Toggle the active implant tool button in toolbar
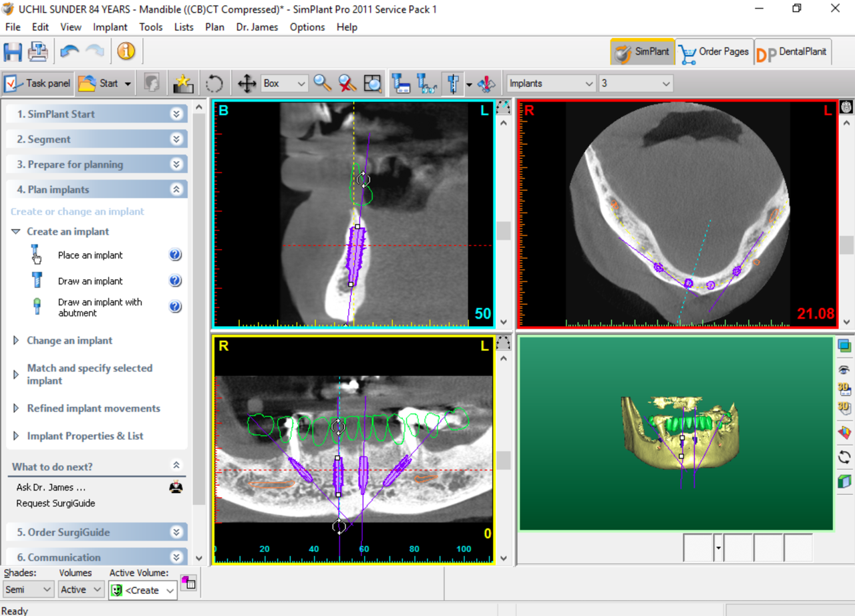855x616 pixels. click(x=453, y=84)
